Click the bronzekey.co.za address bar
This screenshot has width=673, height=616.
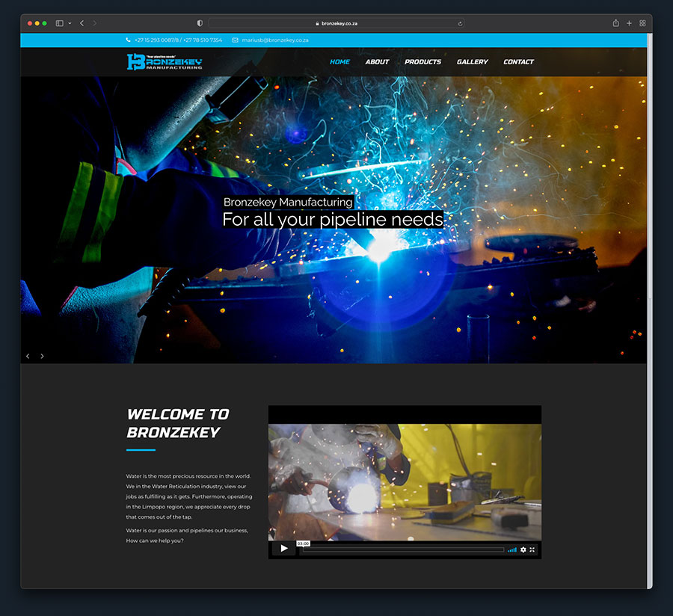click(x=336, y=23)
